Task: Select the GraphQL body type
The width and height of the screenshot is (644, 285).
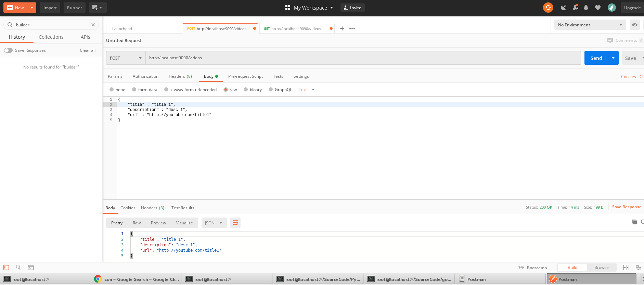Action: [x=271, y=89]
